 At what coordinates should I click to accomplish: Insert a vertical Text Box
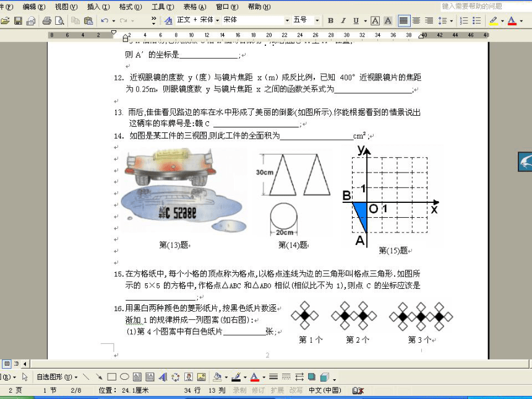tap(150, 377)
